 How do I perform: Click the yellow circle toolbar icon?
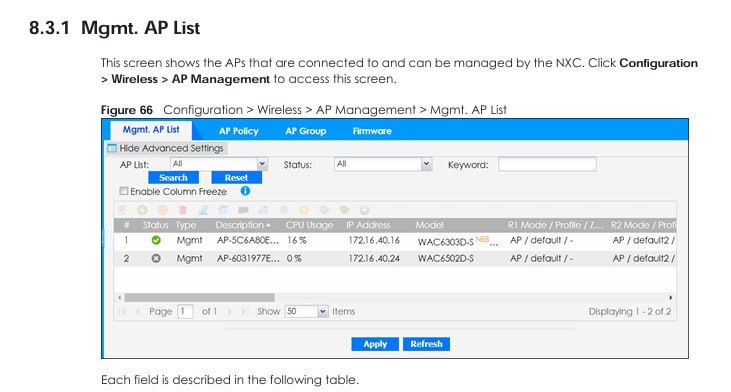303,210
